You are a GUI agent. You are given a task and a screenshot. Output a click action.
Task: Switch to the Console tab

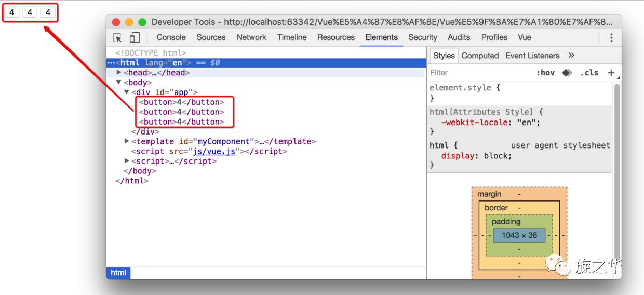pyautogui.click(x=171, y=37)
